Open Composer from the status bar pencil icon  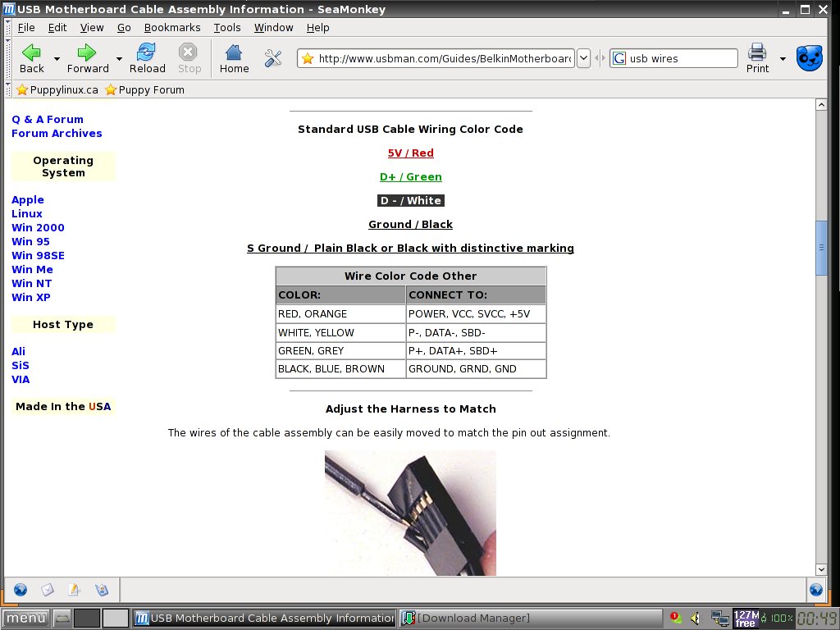click(x=74, y=590)
